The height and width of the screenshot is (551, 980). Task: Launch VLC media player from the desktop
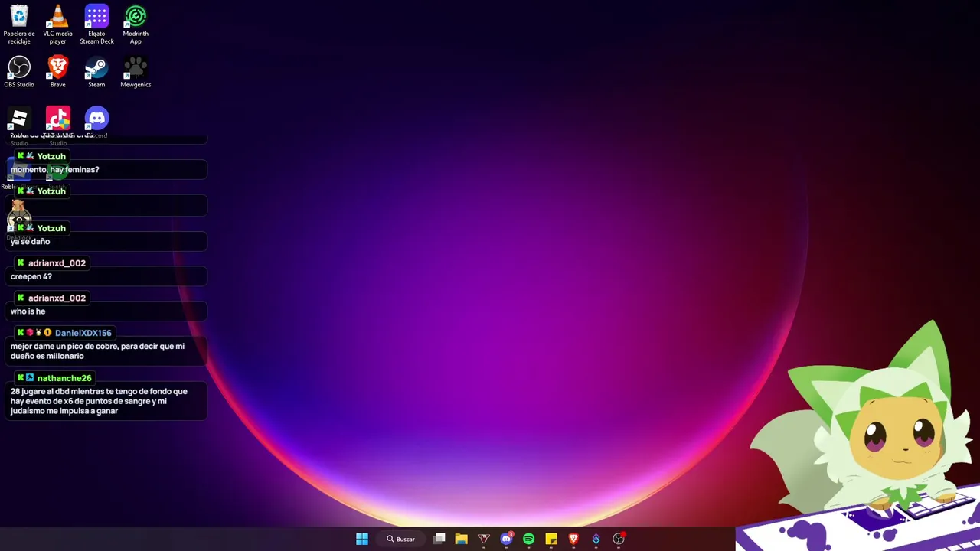57,24
